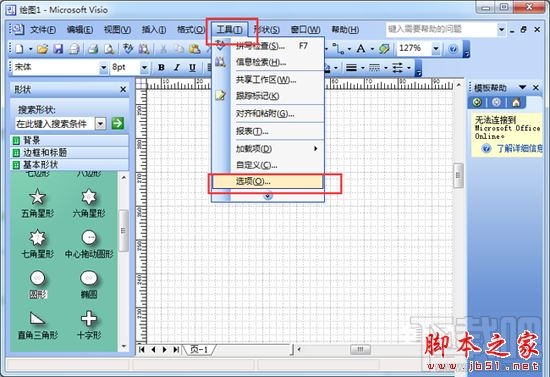The height and width of the screenshot is (377, 550).
Task: Open the shape search dropdown arrow
Action: click(101, 123)
